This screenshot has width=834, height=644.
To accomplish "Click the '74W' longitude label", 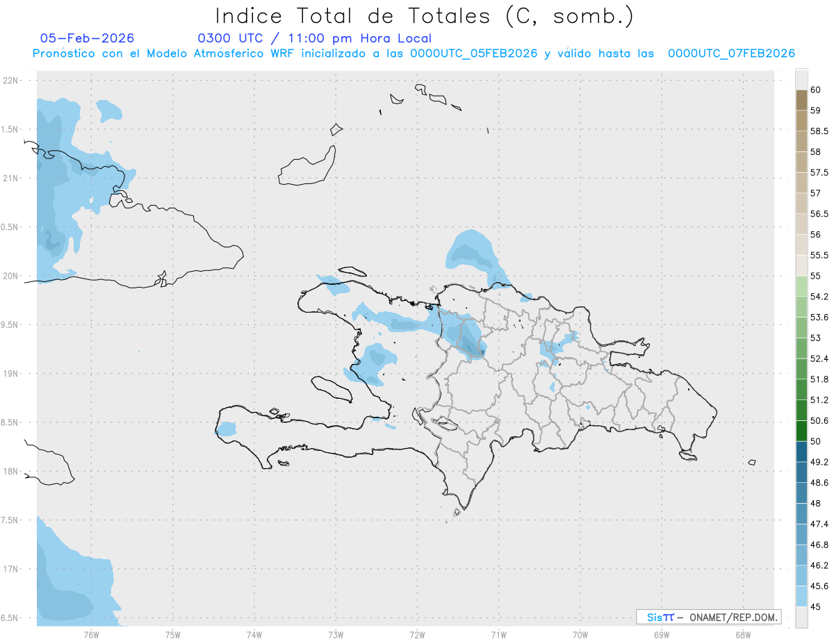I will [x=254, y=634].
